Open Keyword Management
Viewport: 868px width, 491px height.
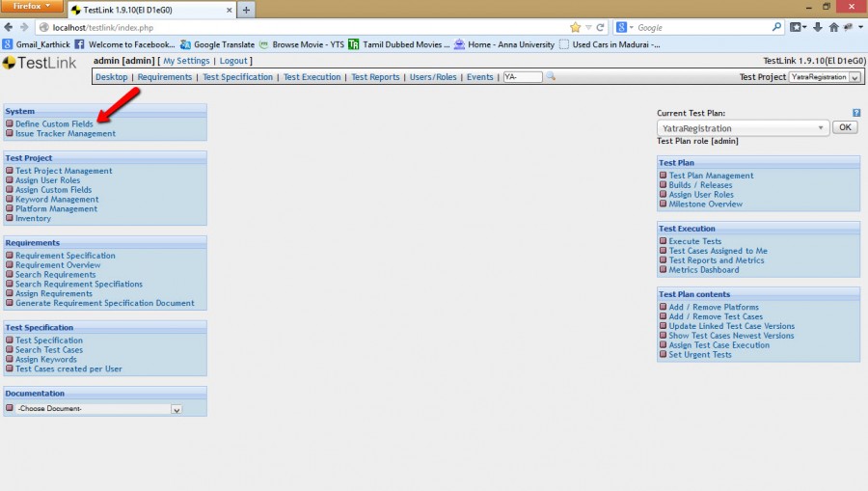pos(57,200)
